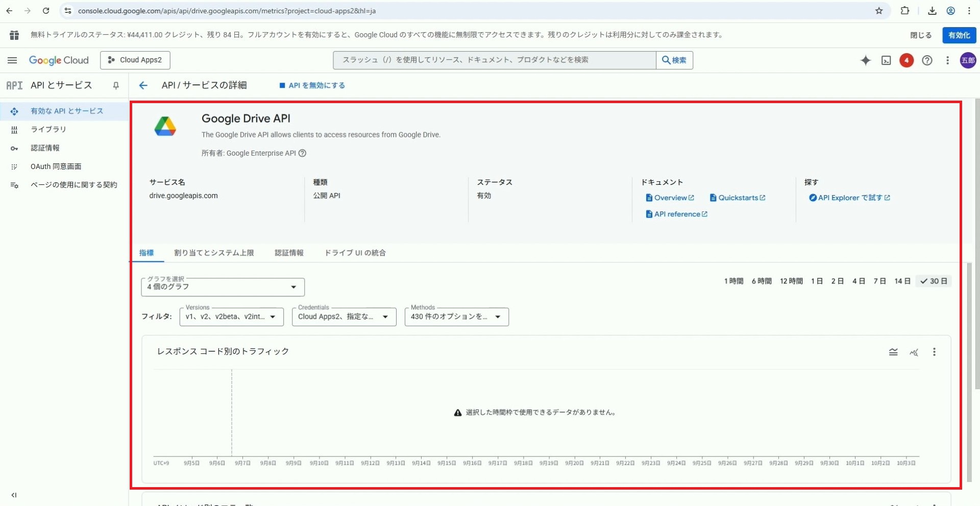The width and height of the screenshot is (980, 506).
Task: Open the traffic chart's more options menu
Action: 934,352
